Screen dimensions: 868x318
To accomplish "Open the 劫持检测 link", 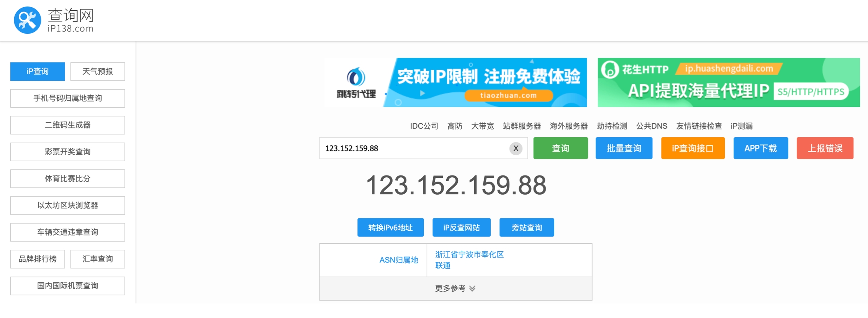I will tap(612, 126).
